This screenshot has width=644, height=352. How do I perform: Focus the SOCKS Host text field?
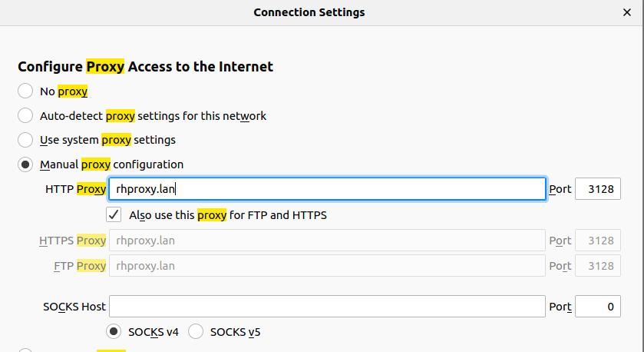click(x=327, y=307)
